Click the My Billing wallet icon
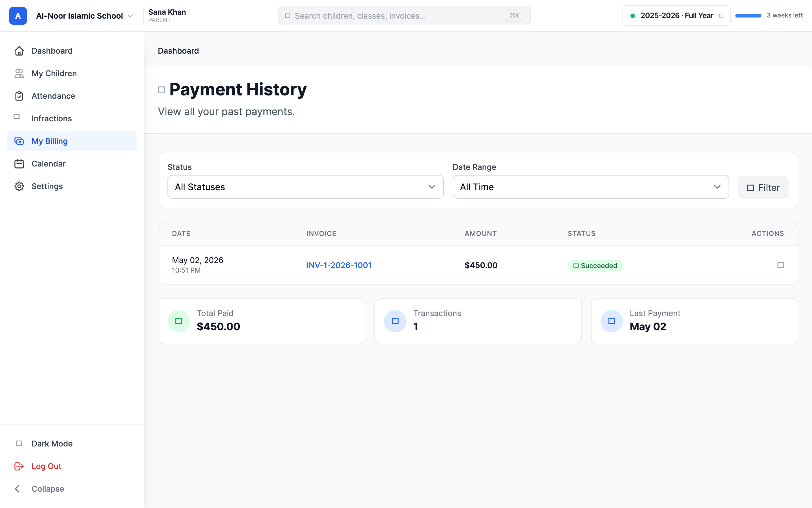Screen dimensions: 812x508 pos(19,141)
